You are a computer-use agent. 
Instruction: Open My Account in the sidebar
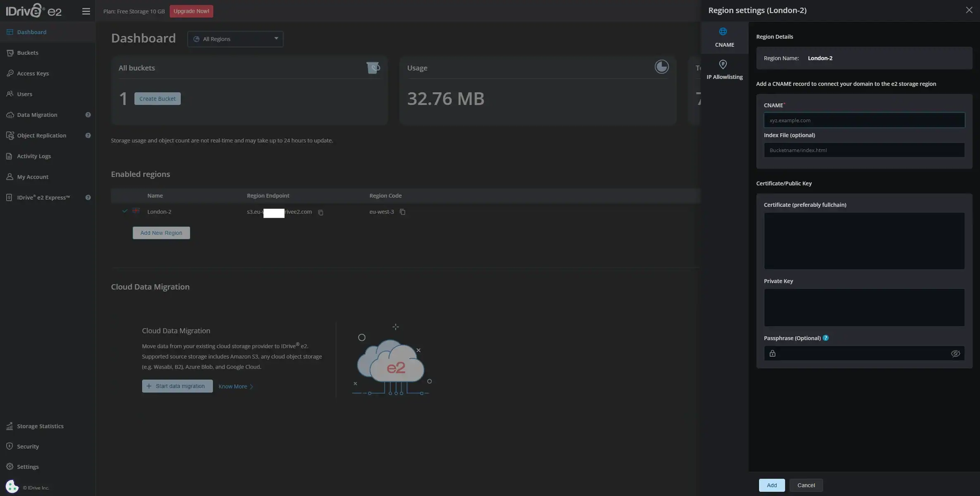pyautogui.click(x=48, y=177)
